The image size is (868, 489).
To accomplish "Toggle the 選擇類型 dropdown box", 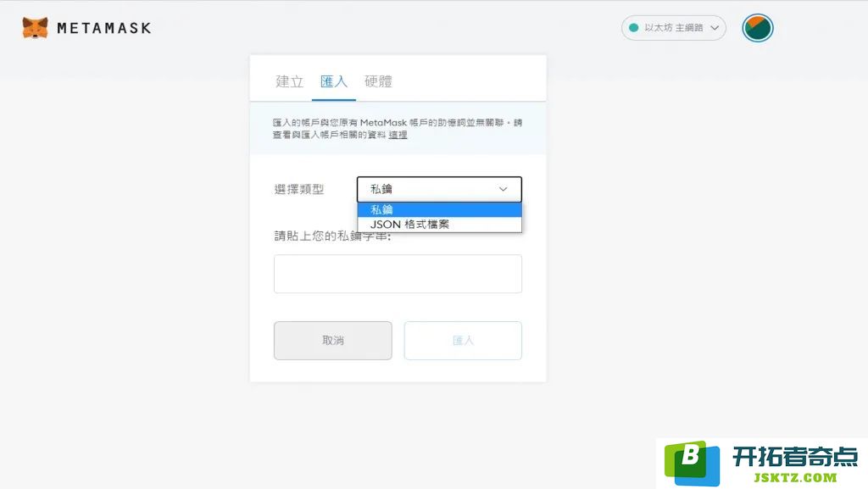I will 439,189.
